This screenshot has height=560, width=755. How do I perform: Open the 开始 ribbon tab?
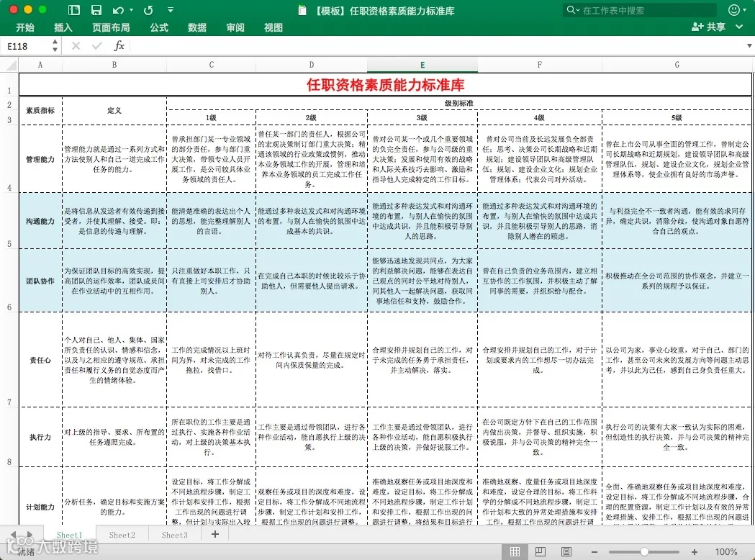[25, 27]
